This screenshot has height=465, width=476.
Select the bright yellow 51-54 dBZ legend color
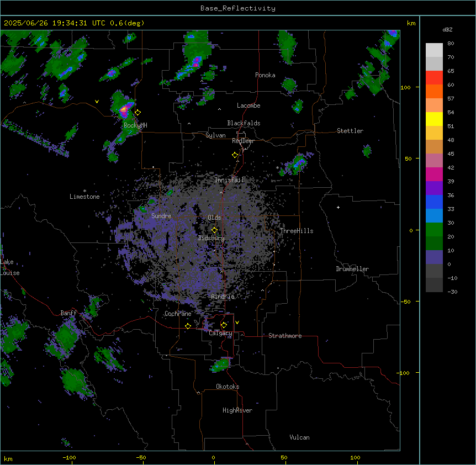[x=434, y=119]
